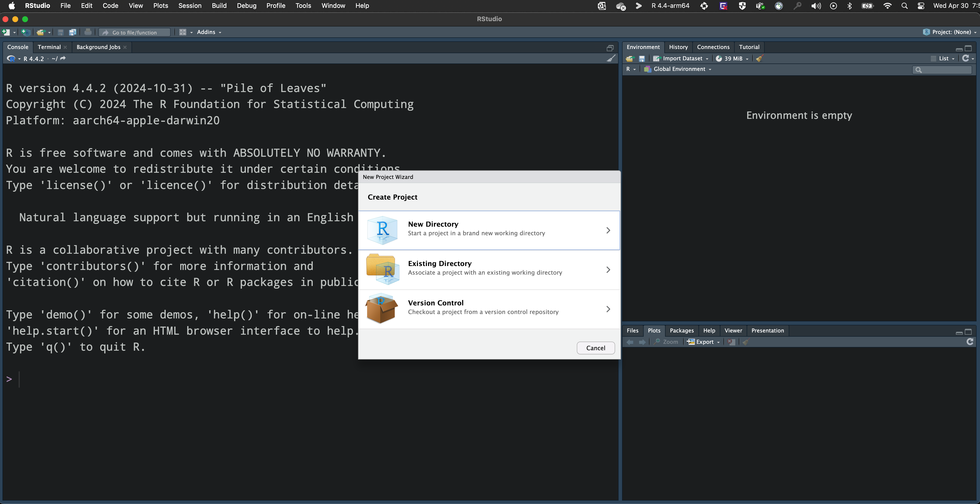Open the List view mode dropdown
Image resolution: width=980 pixels, height=504 pixels.
point(943,59)
